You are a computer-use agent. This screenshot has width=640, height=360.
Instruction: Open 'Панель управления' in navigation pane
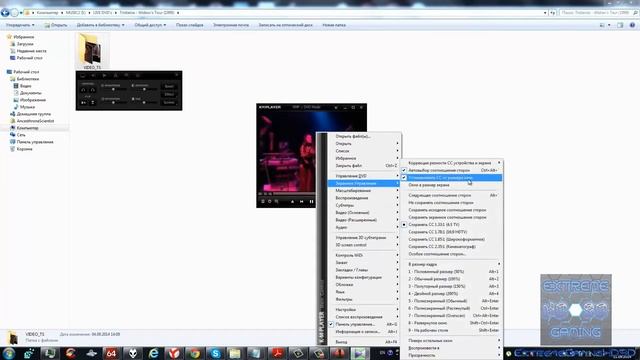point(35,142)
